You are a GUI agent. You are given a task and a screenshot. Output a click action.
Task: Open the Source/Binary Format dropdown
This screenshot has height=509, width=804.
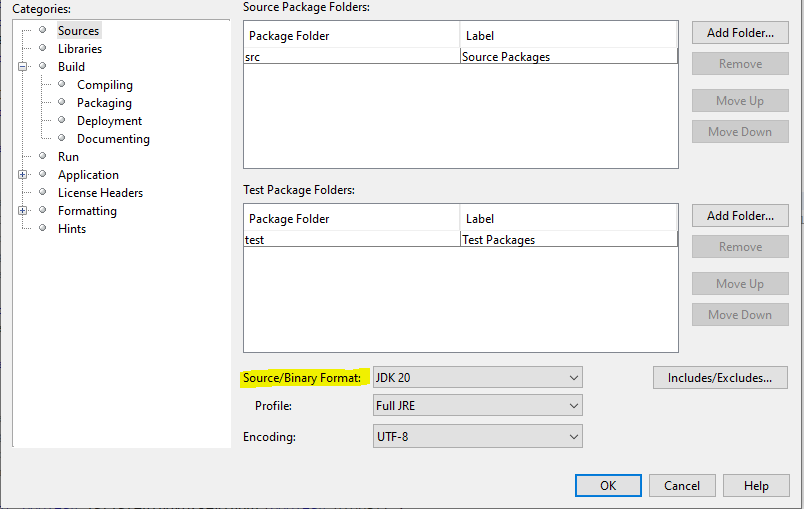[477, 378]
